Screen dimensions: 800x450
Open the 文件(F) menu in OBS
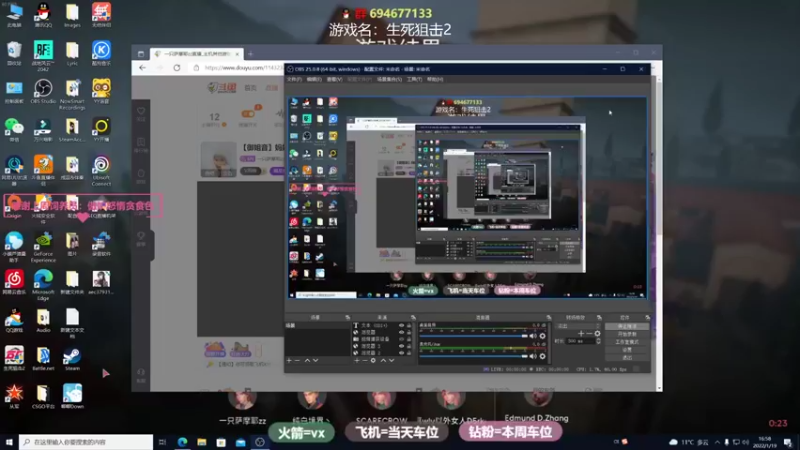294,80
